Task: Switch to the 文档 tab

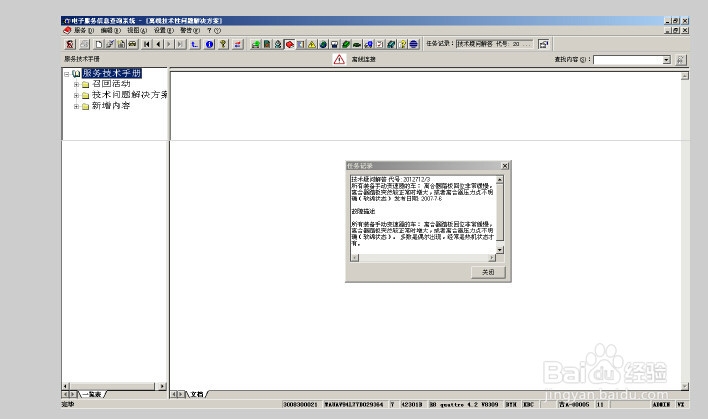Action: point(197,394)
